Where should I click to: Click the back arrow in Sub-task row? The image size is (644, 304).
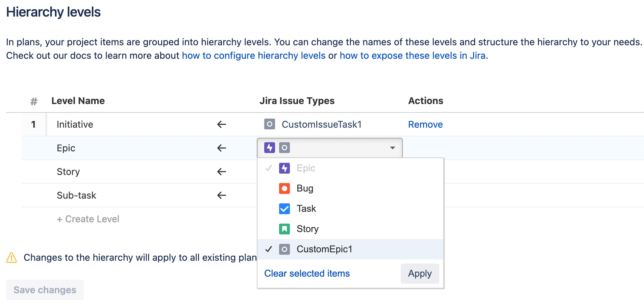[x=222, y=195]
